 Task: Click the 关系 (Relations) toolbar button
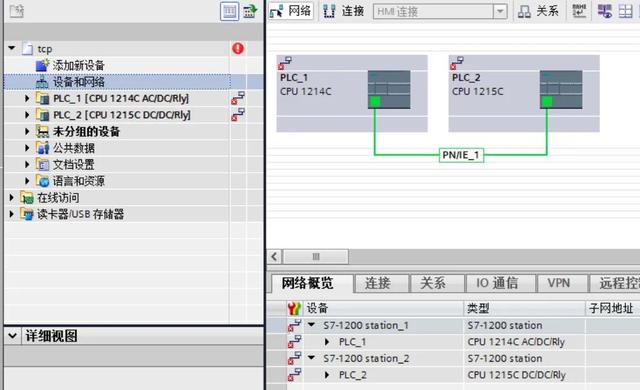pyautogui.click(x=538, y=11)
